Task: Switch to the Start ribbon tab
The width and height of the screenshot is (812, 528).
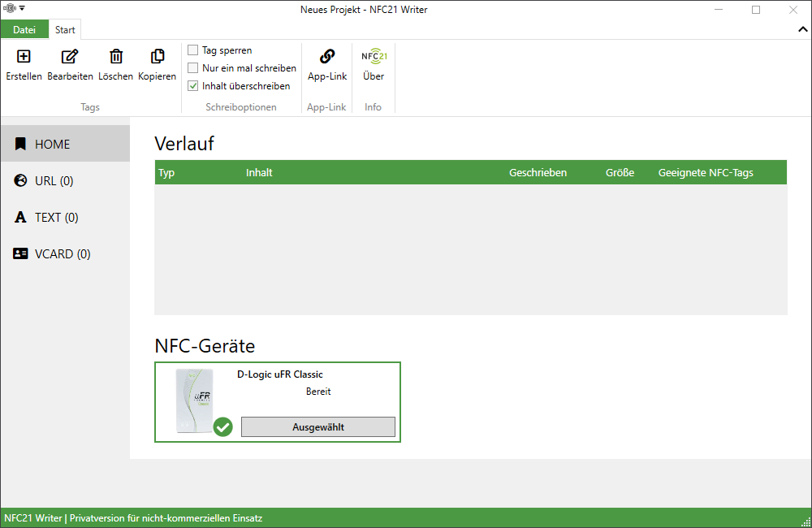Action: tap(65, 29)
